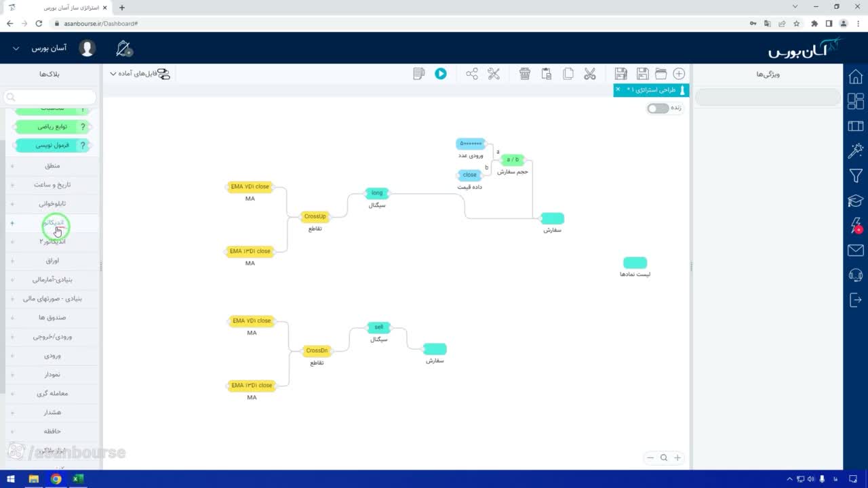Click the zoom in plus button on canvas
This screenshot has width=868, height=488.
pyautogui.click(x=677, y=457)
